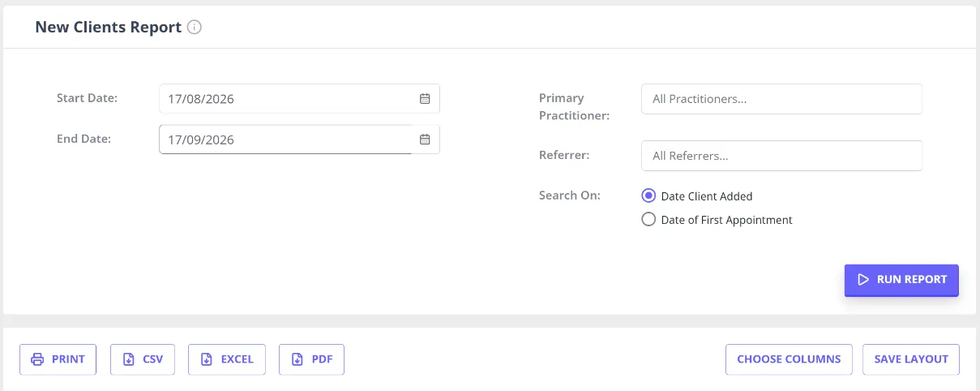This screenshot has height=391, width=980.
Task: Click the Start Date field showing 17/08/2026
Action: tap(299, 99)
